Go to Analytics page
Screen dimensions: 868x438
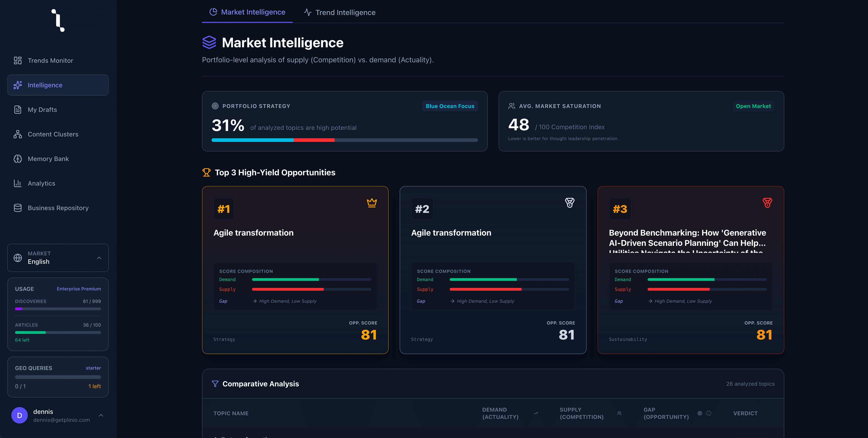pyautogui.click(x=41, y=184)
